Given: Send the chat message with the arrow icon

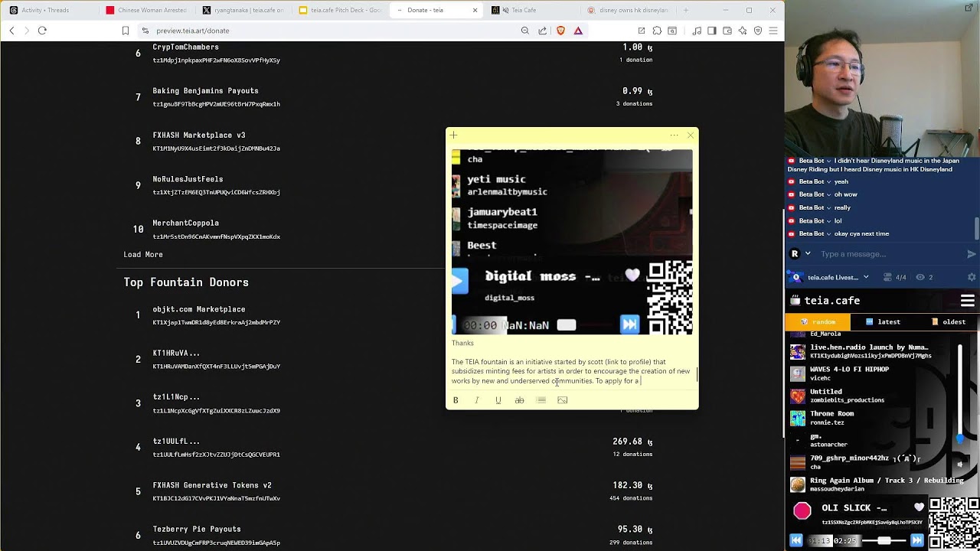Looking at the screenshot, I should (x=972, y=254).
